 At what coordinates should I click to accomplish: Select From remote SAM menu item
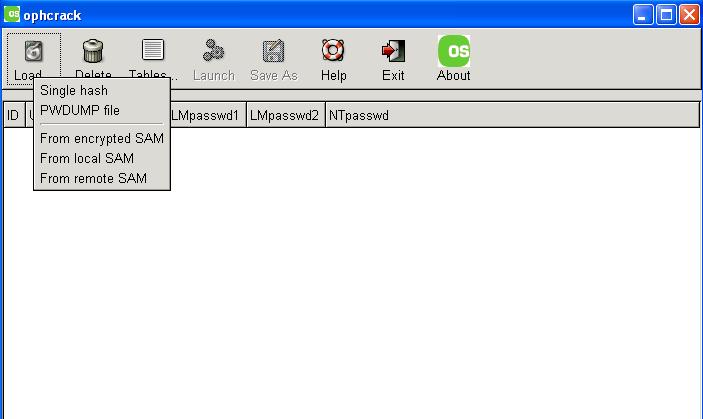(x=93, y=179)
